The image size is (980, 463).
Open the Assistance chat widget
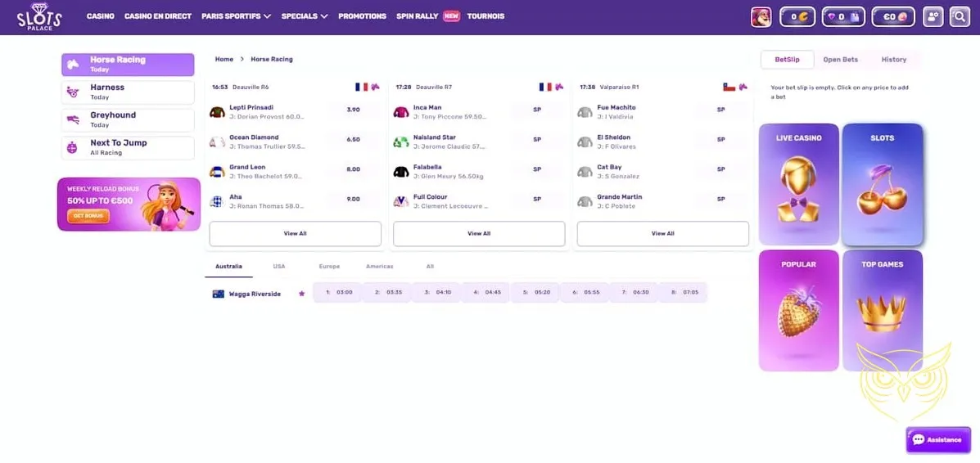[x=937, y=440]
